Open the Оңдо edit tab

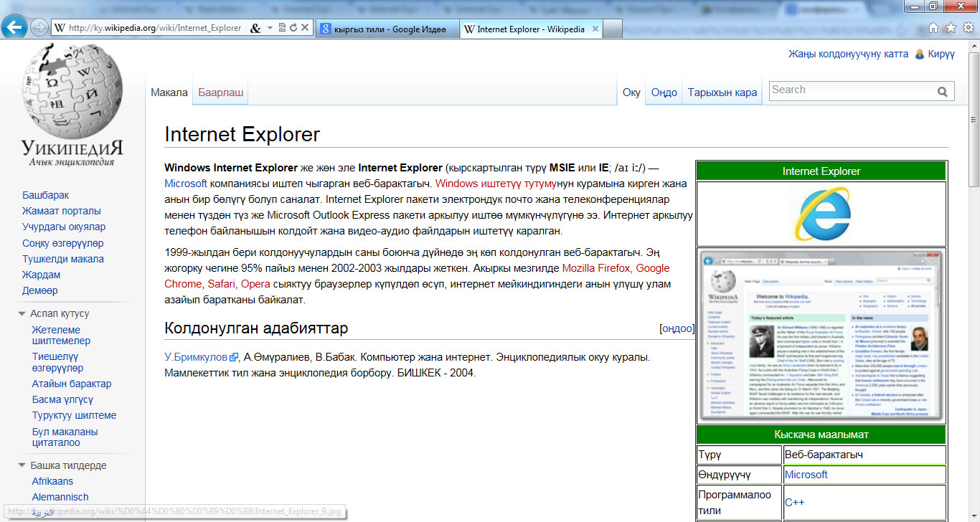[x=664, y=92]
